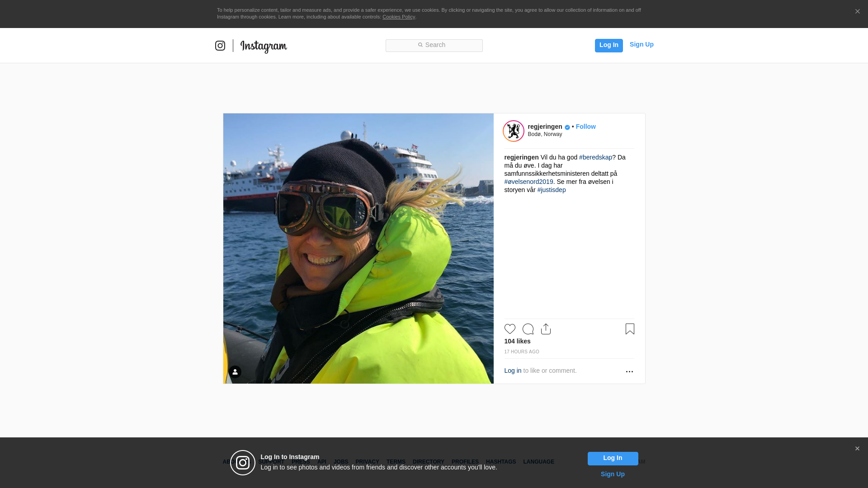Open the Cookies Policy link
868x488 pixels.
(399, 17)
